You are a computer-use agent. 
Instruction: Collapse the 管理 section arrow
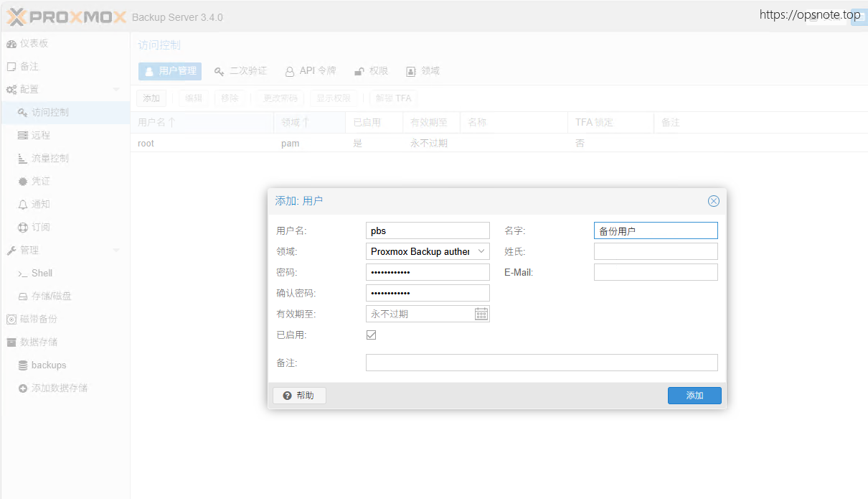click(117, 251)
